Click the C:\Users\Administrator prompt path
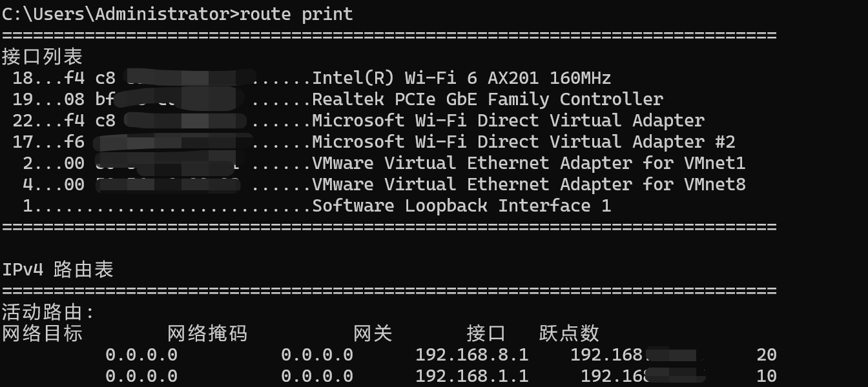 [116, 14]
